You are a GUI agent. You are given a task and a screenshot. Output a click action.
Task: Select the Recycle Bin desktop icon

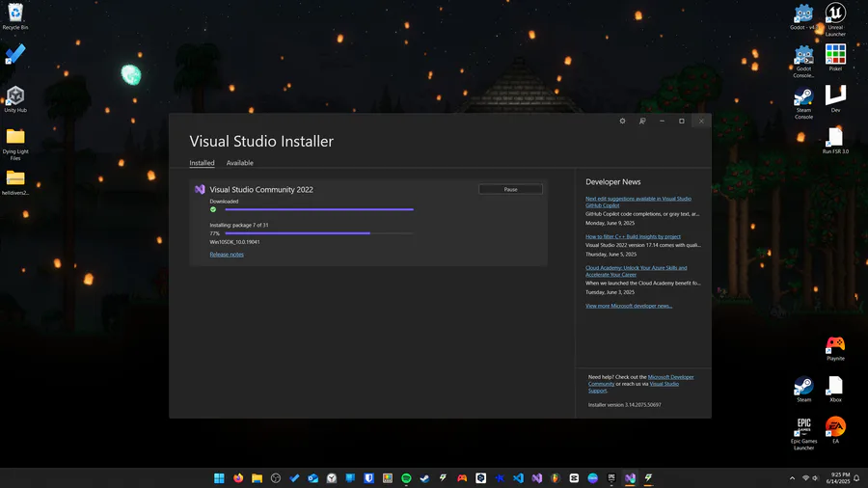click(x=15, y=16)
